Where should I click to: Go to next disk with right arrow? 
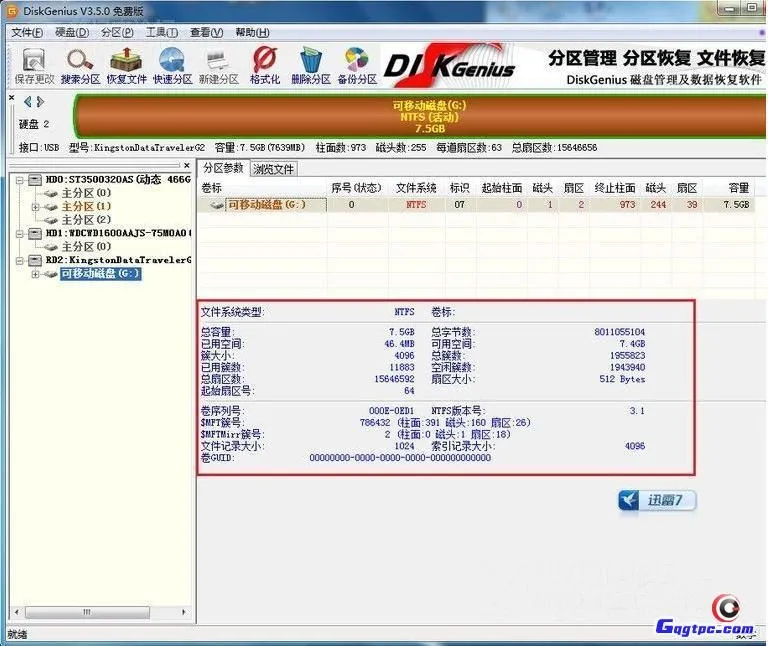click(40, 101)
